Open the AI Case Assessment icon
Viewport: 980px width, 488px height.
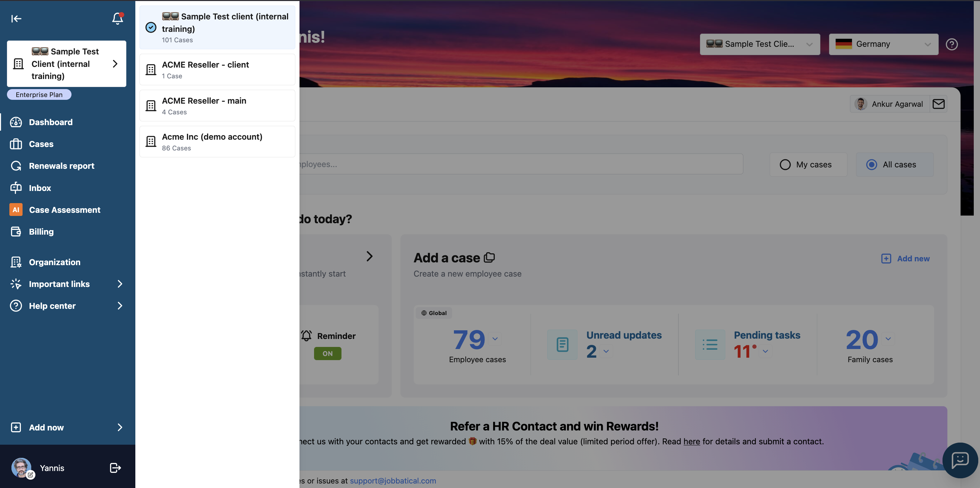[x=16, y=209]
